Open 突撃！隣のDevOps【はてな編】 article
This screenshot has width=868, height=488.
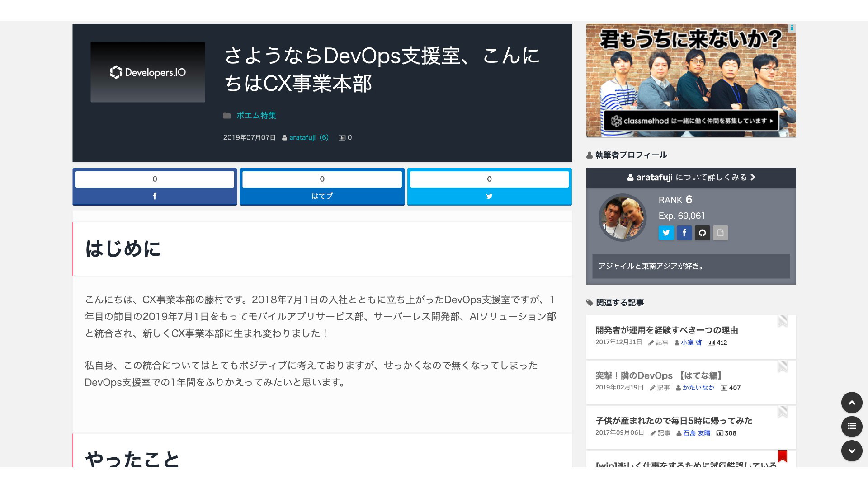pos(660,375)
